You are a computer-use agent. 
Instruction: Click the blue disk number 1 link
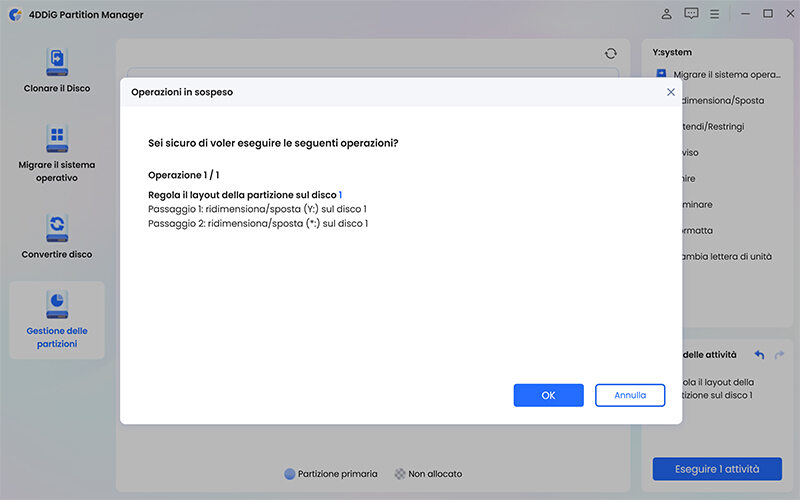tap(340, 194)
